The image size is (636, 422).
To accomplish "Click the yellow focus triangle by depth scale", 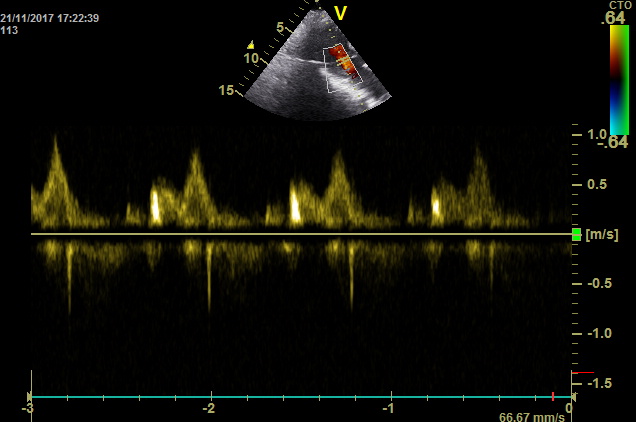I will tap(251, 45).
